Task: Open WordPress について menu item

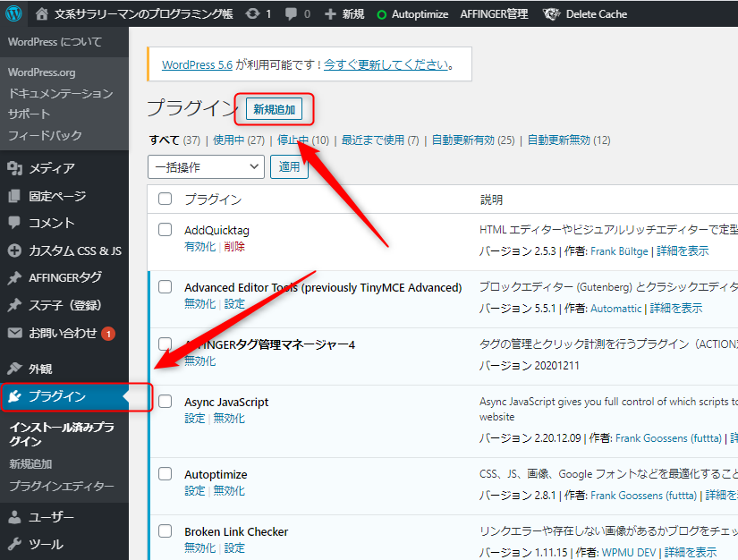Action: coord(55,42)
